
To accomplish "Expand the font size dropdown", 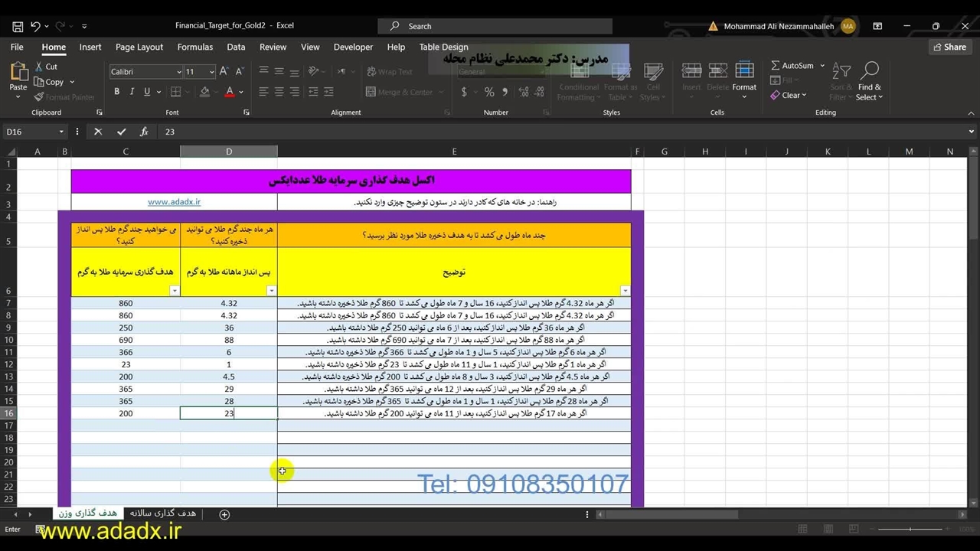I will pos(211,72).
